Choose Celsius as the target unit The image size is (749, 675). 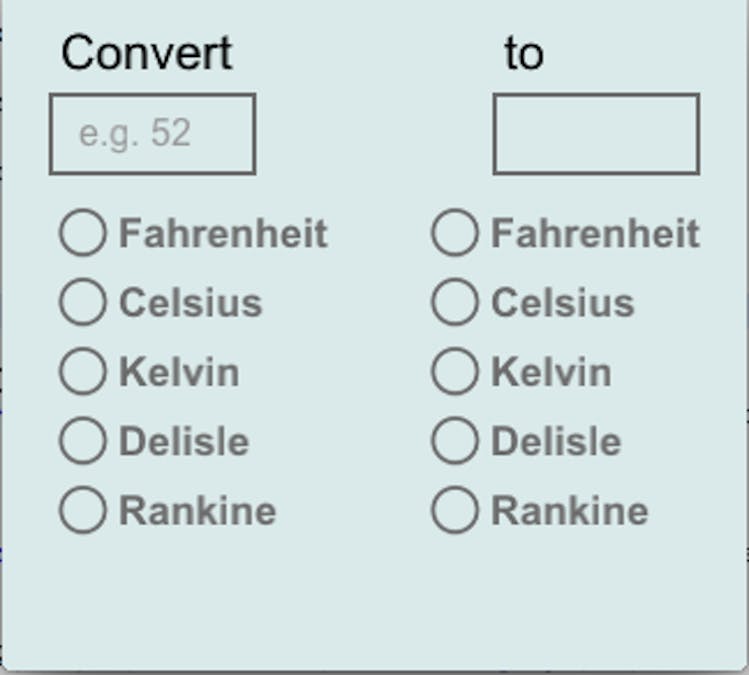(x=454, y=302)
